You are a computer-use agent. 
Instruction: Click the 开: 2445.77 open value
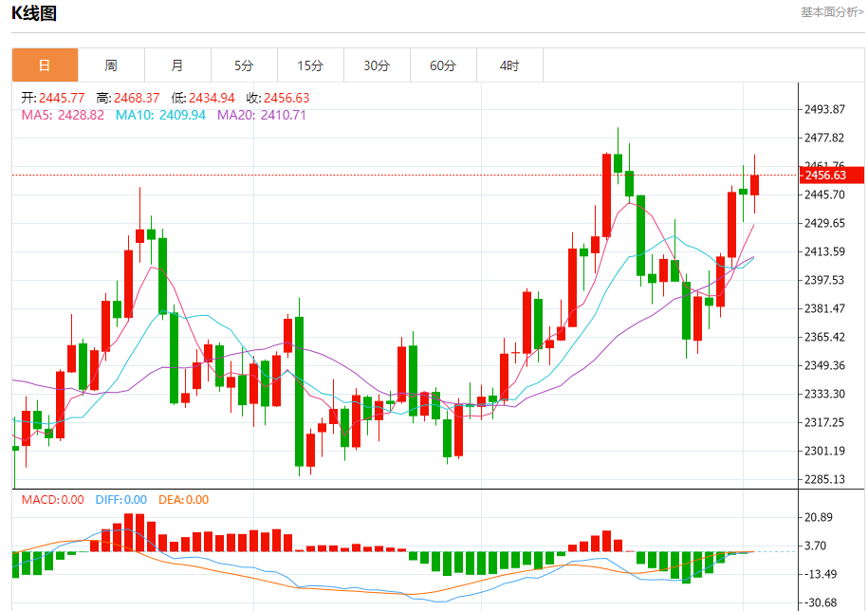pyautogui.click(x=53, y=98)
